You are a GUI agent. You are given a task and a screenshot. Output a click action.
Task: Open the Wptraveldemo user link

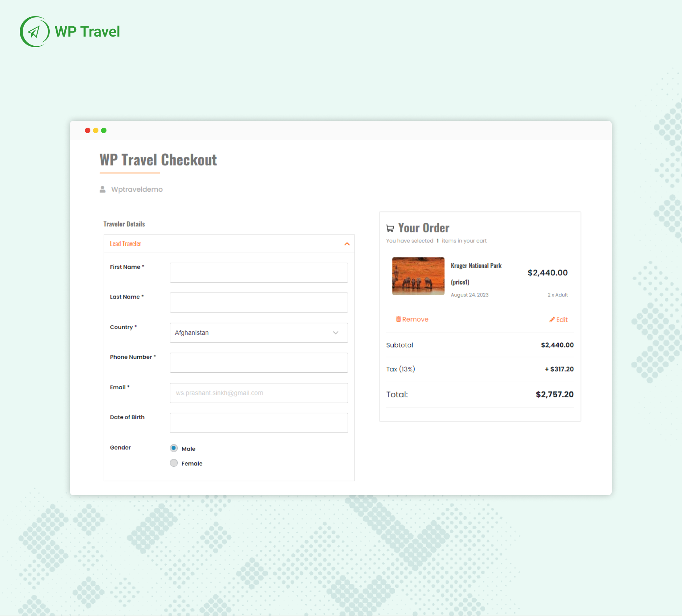point(137,189)
